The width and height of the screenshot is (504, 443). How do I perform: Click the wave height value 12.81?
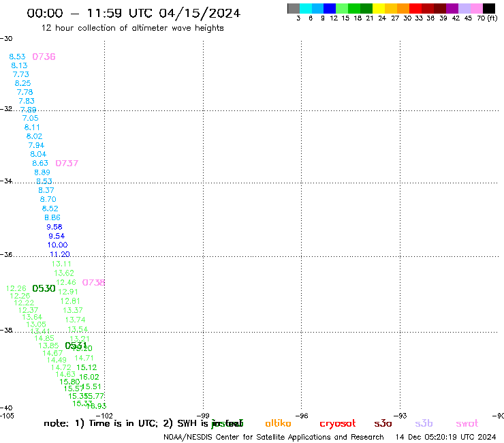[x=70, y=301]
